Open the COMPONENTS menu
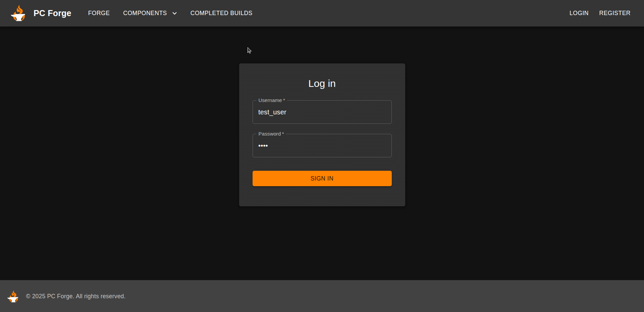The image size is (644, 312). (x=145, y=13)
